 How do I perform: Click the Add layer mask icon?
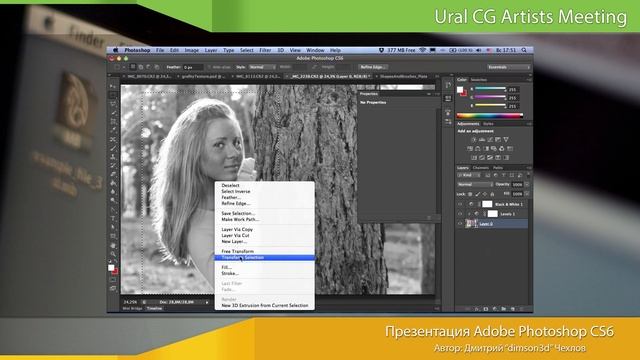(x=486, y=309)
